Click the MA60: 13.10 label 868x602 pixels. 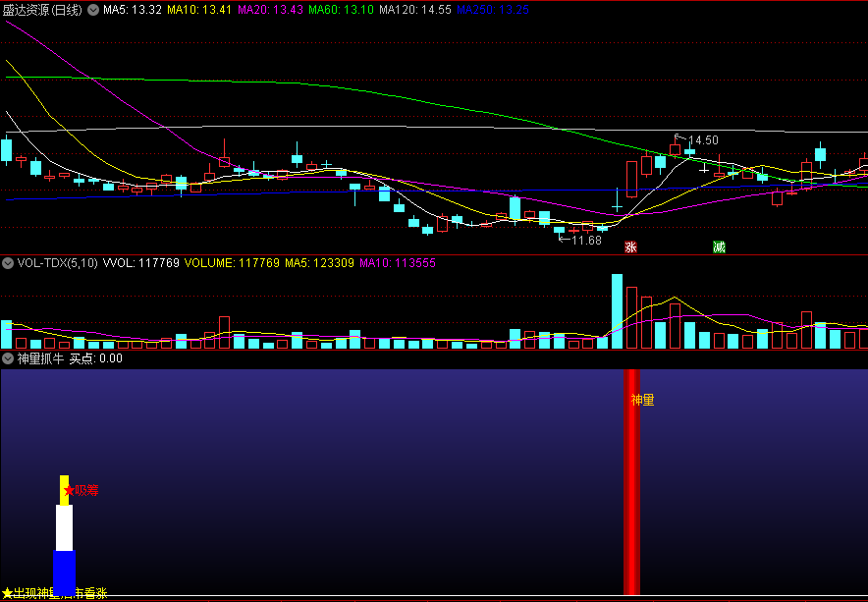coord(341,10)
